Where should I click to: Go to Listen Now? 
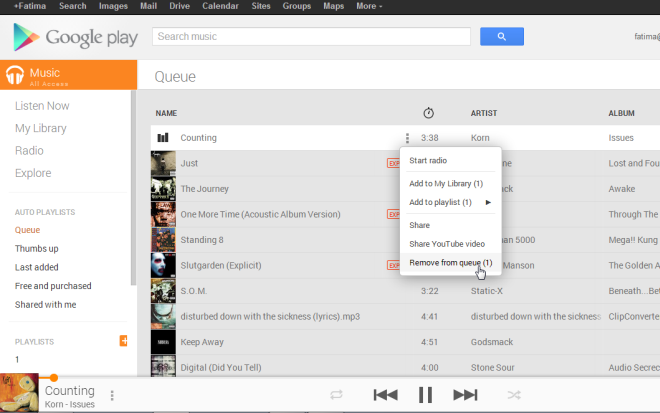click(42, 106)
